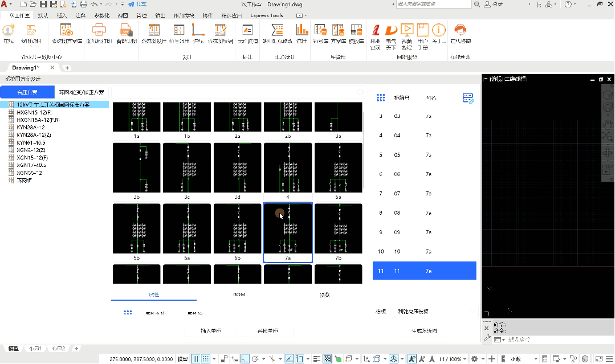This screenshot has height=364, width=615.
Task: Open the template selection dropdown
Action: tap(436, 312)
